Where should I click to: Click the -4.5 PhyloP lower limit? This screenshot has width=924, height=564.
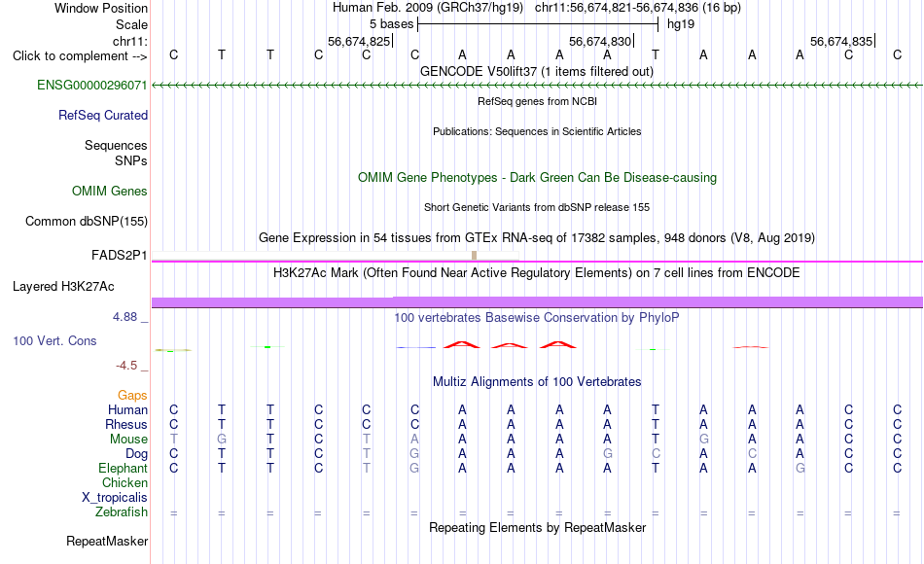126,366
